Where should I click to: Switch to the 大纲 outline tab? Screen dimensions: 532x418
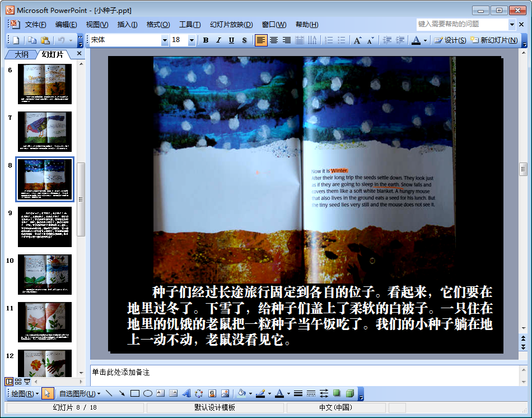tap(21, 54)
